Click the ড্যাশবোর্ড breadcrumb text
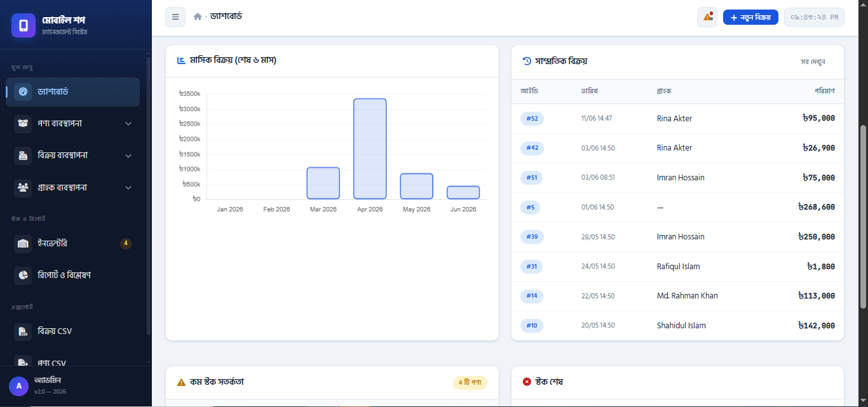 [226, 16]
